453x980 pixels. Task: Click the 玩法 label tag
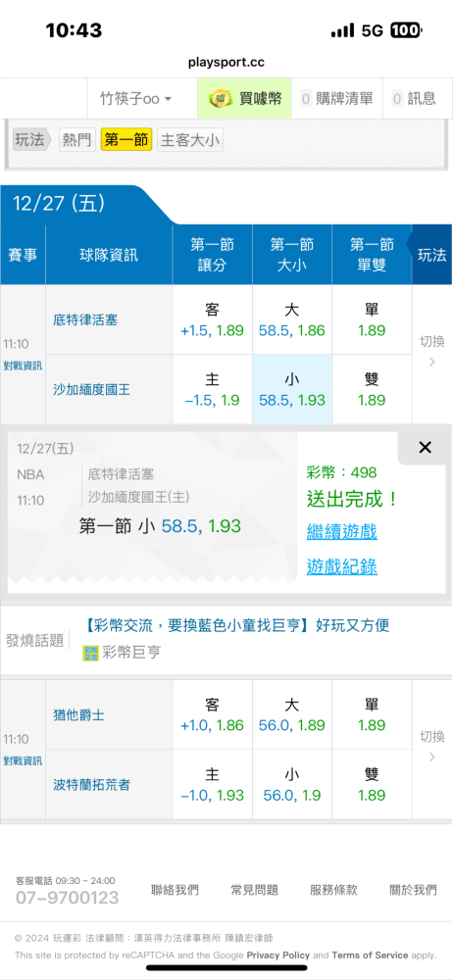[32, 140]
